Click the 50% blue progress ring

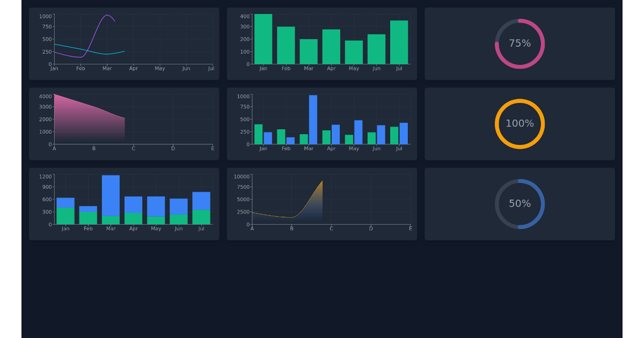tap(519, 204)
